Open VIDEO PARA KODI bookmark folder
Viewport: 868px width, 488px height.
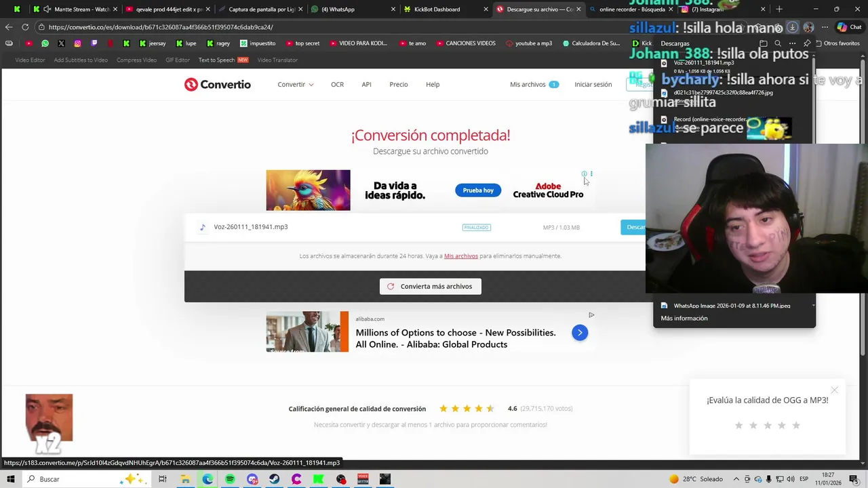(359, 43)
